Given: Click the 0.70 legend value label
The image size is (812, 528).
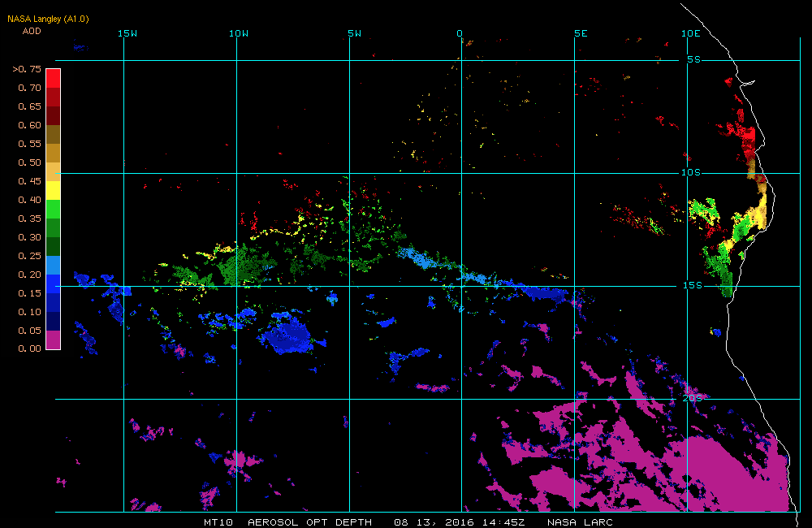Looking at the screenshot, I should click(x=29, y=88).
